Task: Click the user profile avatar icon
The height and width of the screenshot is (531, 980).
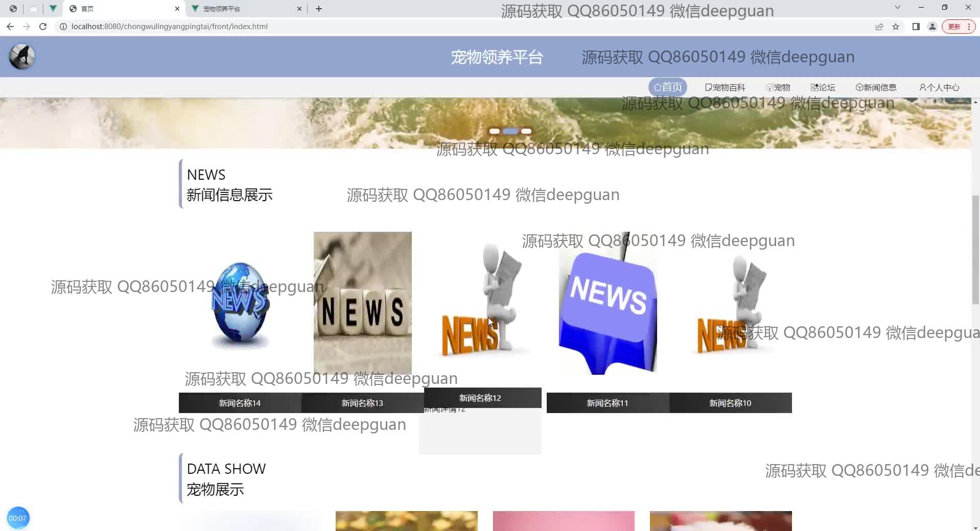Action: [932, 27]
